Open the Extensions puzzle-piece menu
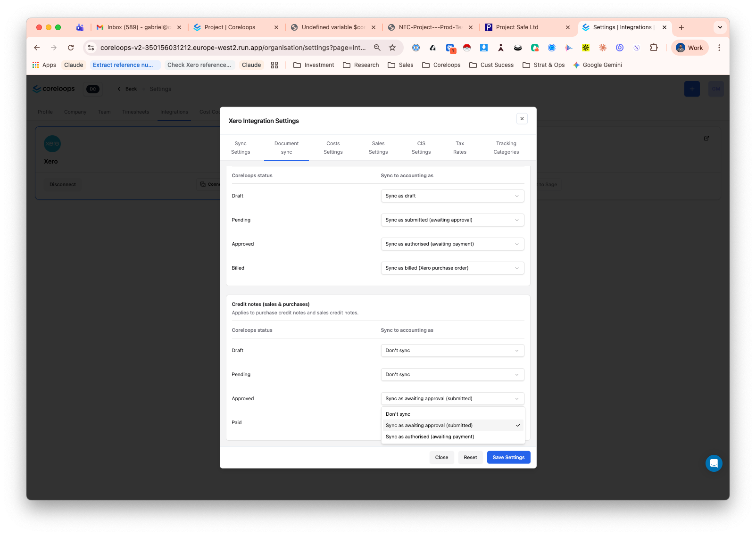This screenshot has height=535, width=756. (x=654, y=48)
